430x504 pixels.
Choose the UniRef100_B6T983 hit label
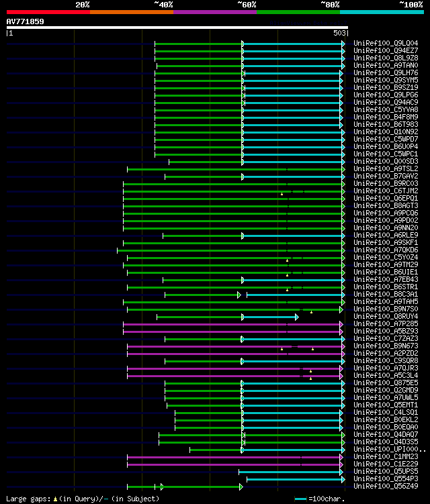tap(386, 124)
